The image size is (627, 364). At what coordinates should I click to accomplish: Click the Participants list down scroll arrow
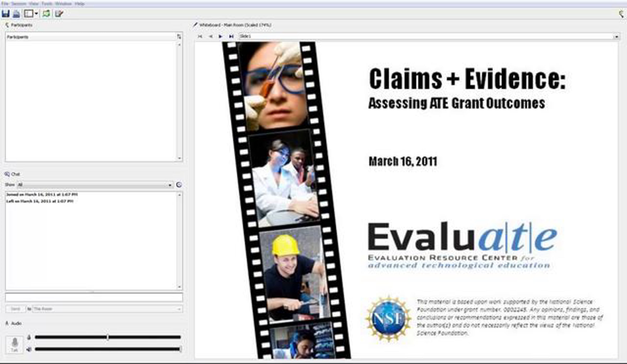179,158
